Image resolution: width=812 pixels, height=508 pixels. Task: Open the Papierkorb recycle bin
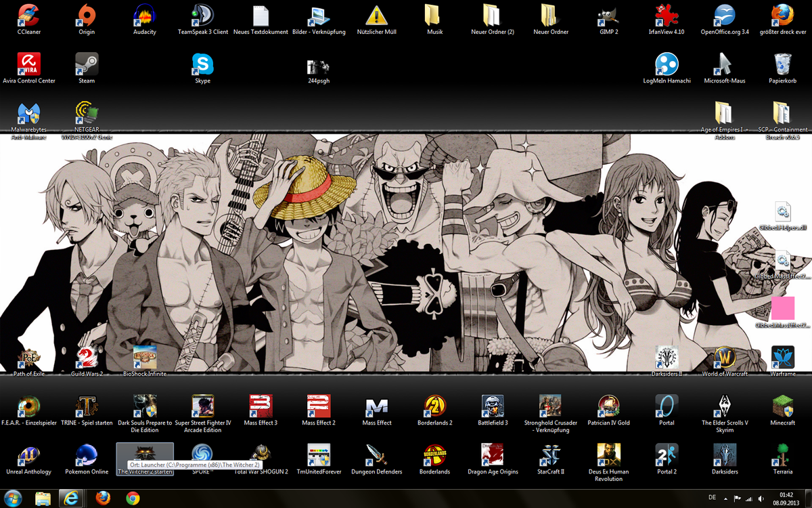pos(783,64)
